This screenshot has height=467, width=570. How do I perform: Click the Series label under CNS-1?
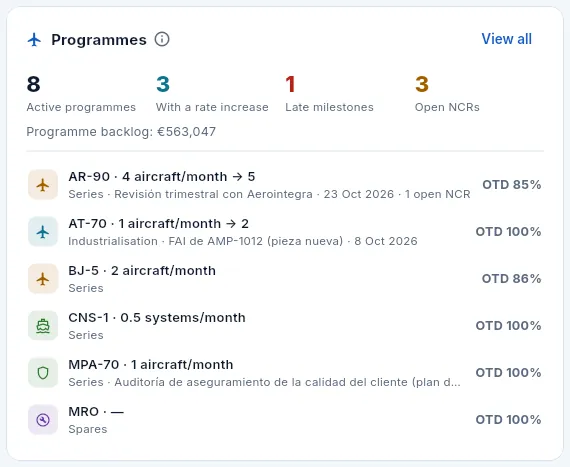[86, 335]
